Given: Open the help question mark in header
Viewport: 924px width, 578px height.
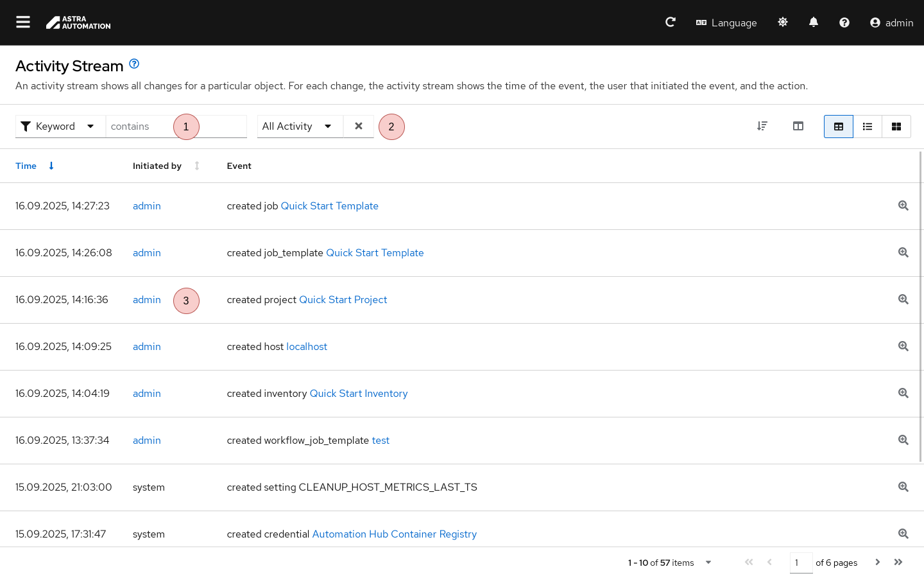Looking at the screenshot, I should pos(844,22).
